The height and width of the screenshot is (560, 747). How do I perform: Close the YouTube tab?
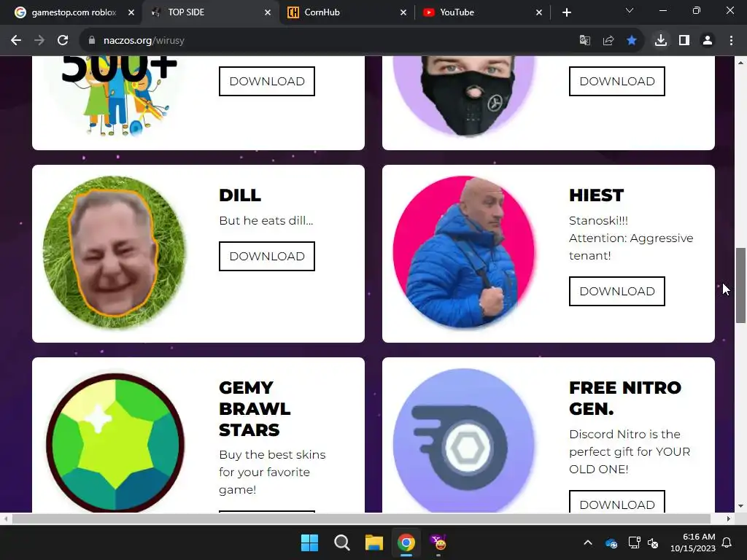tap(539, 12)
